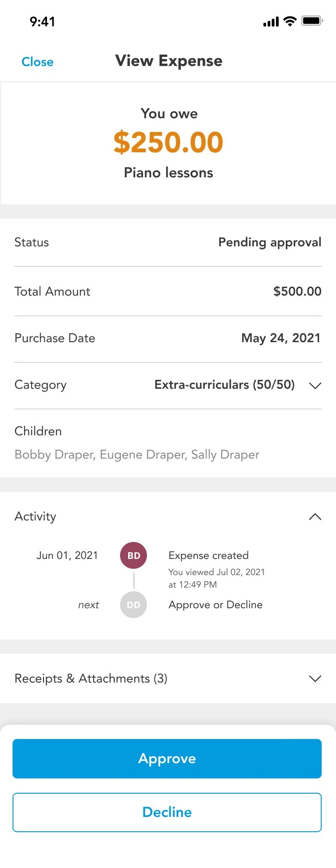This screenshot has width=336, height=868.
Task: Tap the Expense created activity entry
Action: tap(208, 555)
